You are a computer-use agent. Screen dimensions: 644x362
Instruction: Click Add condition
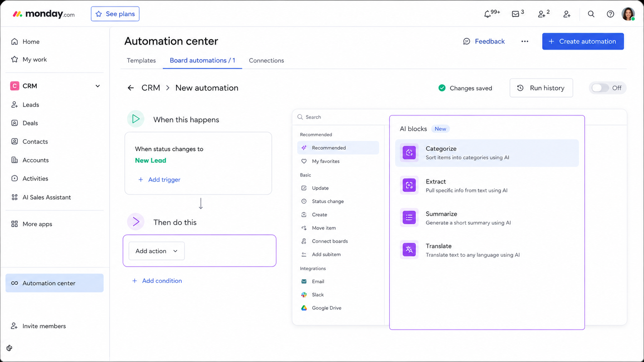tap(157, 281)
